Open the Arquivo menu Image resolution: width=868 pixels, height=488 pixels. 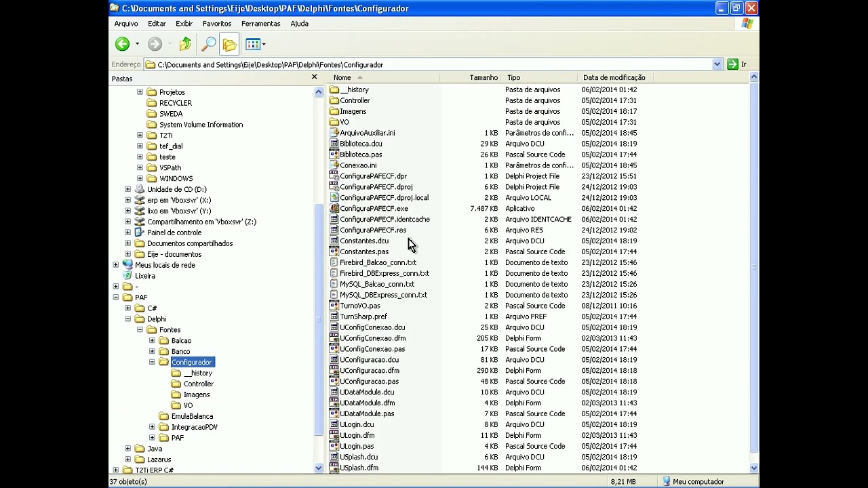click(126, 24)
